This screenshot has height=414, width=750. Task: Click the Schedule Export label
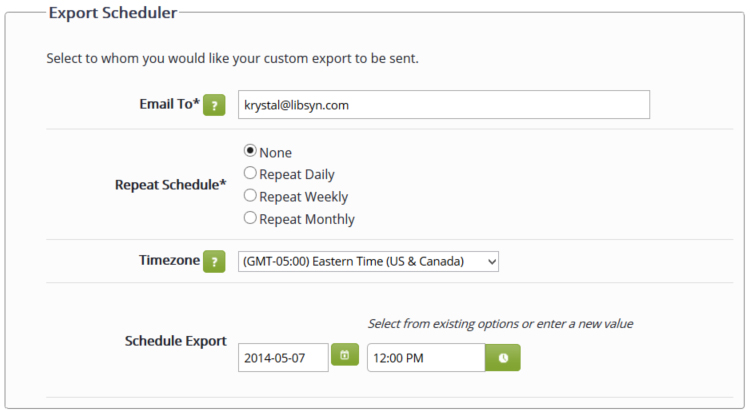(176, 341)
